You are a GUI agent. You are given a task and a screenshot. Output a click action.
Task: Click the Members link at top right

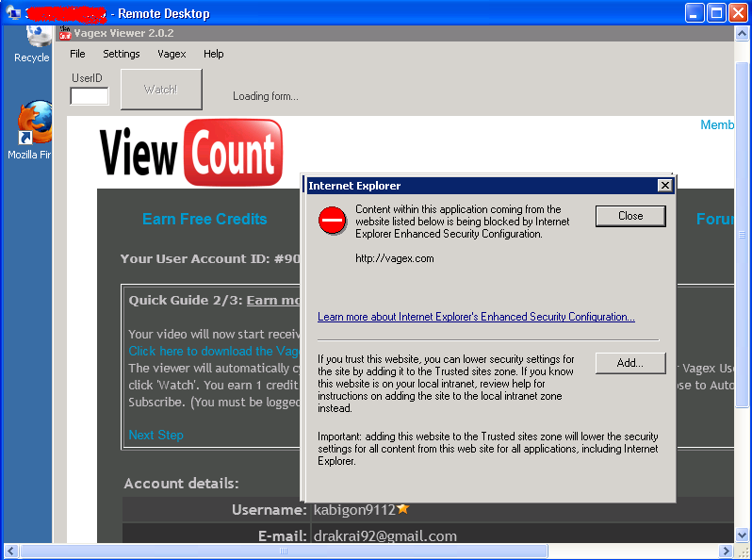coord(717,124)
